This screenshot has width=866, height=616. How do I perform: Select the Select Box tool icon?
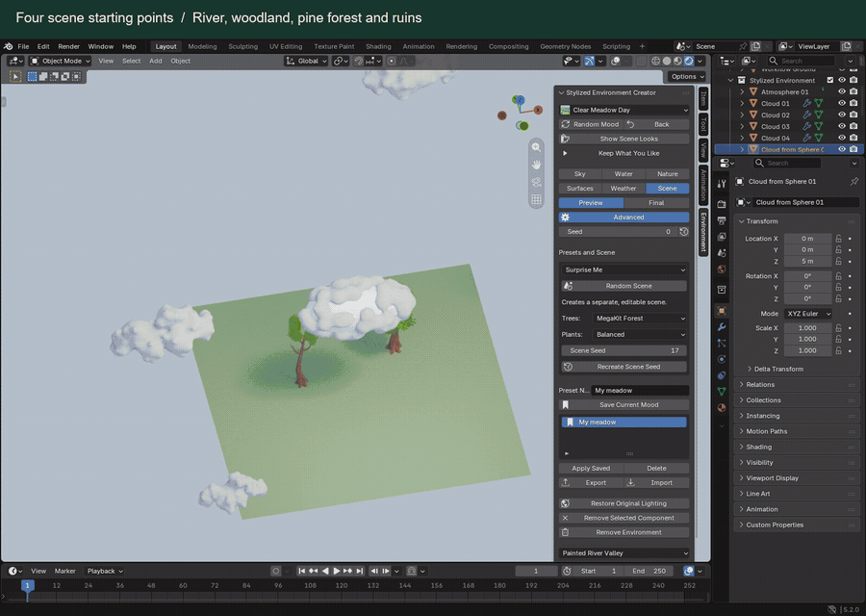pyautogui.click(x=32, y=76)
